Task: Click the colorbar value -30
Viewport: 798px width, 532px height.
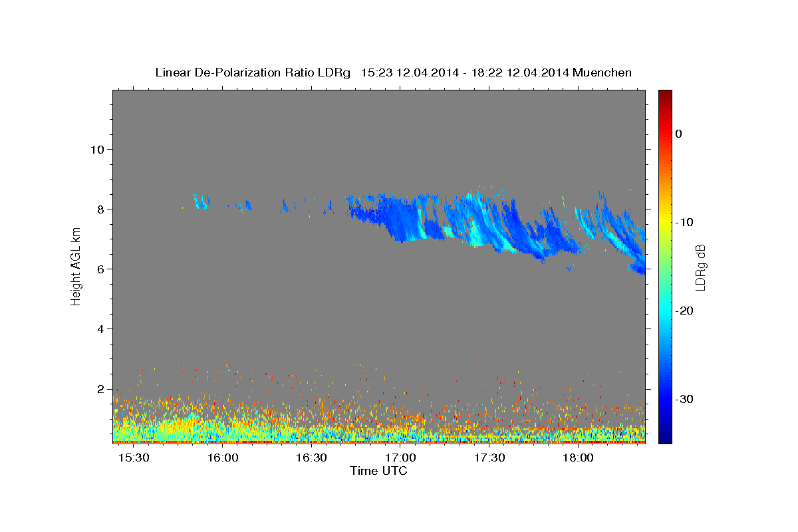Action: (x=685, y=399)
